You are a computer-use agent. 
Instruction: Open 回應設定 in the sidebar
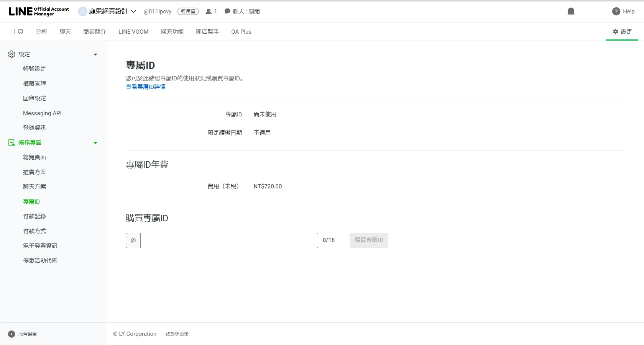[34, 98]
